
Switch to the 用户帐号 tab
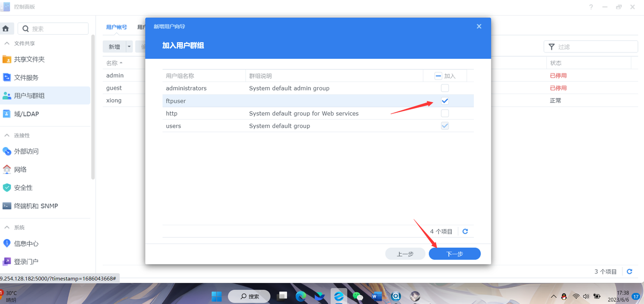pos(116,27)
